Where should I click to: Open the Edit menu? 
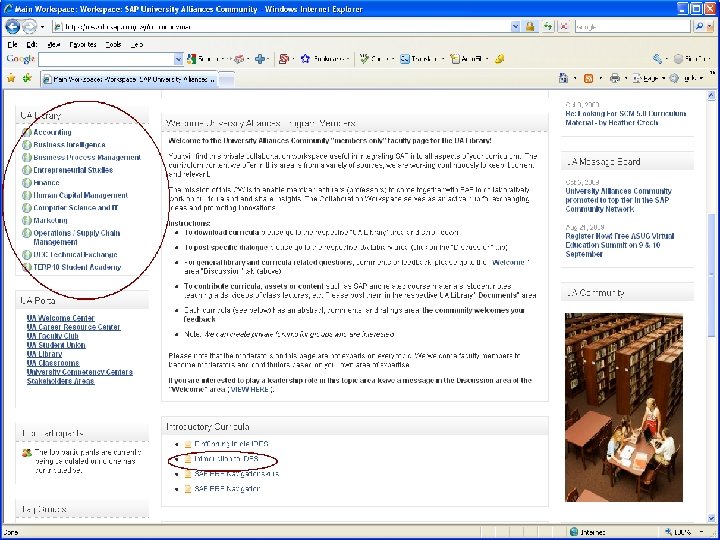pos(32,45)
